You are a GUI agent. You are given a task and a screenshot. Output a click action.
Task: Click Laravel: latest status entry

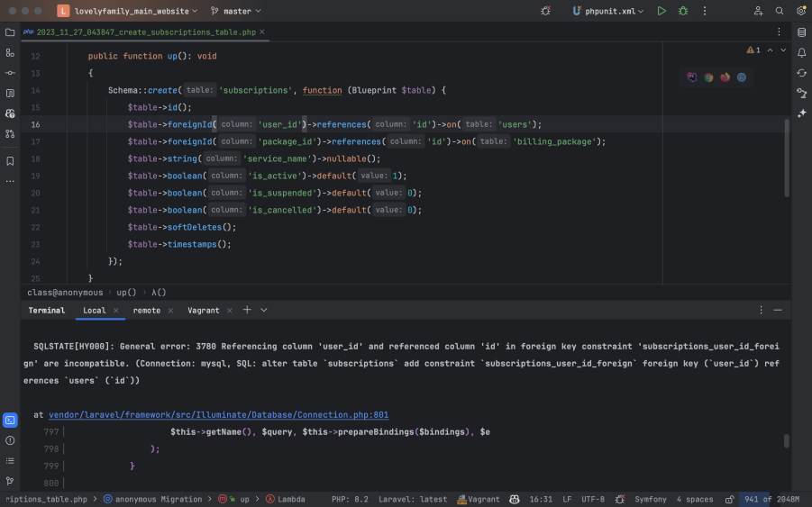[413, 500]
